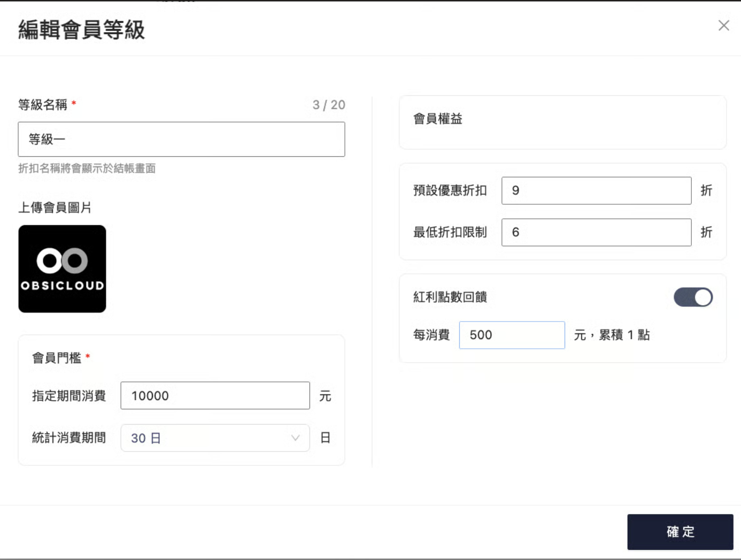Image resolution: width=741 pixels, height=560 pixels.
Task: Click the OBSICLOUD member image thumbnail
Action: (62, 269)
